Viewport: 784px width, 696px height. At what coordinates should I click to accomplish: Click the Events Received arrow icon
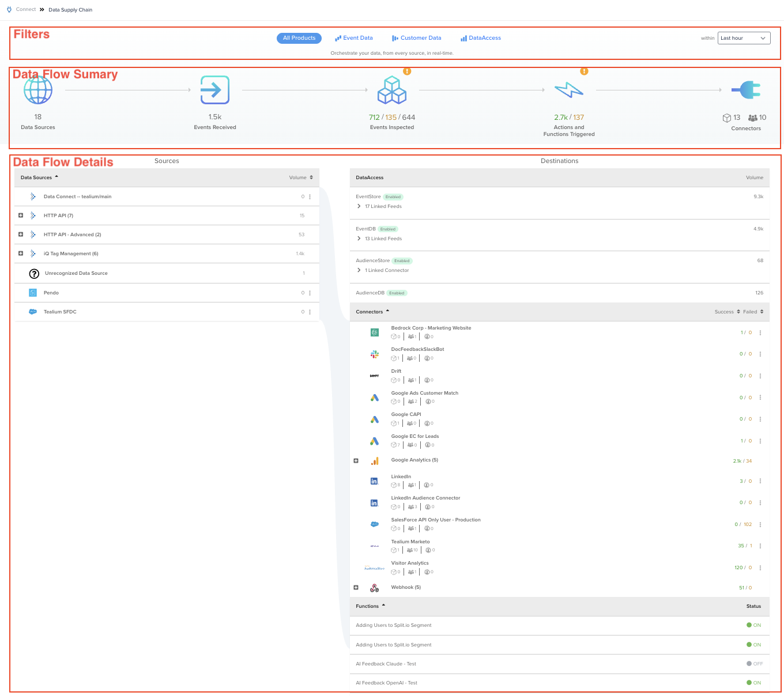pyautogui.click(x=215, y=90)
